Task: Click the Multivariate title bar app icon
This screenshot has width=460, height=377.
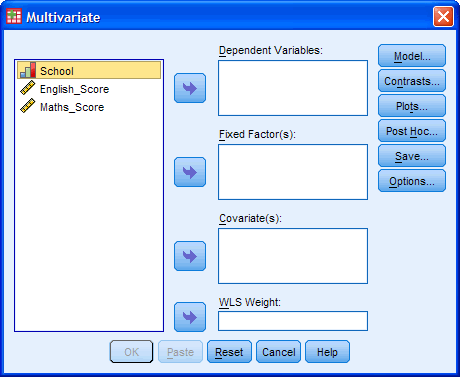Action: point(14,17)
